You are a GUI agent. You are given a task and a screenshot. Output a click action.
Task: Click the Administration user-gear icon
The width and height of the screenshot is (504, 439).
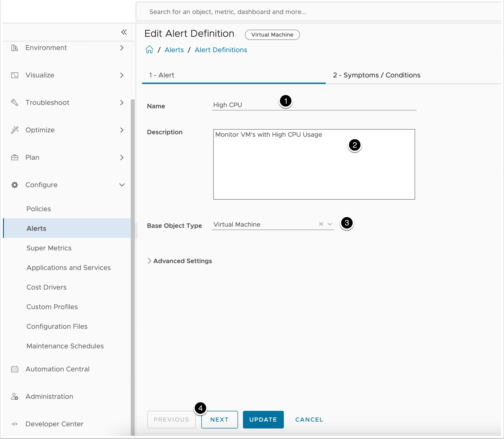(x=15, y=397)
